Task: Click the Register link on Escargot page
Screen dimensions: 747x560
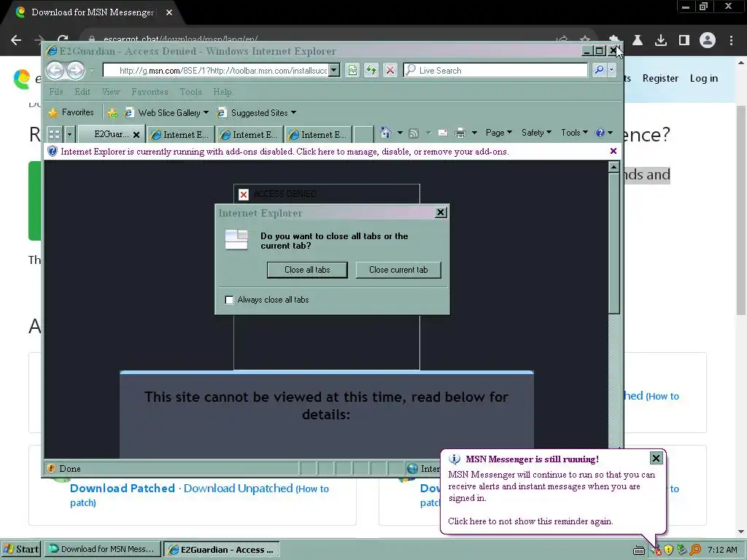Action: [x=659, y=78]
